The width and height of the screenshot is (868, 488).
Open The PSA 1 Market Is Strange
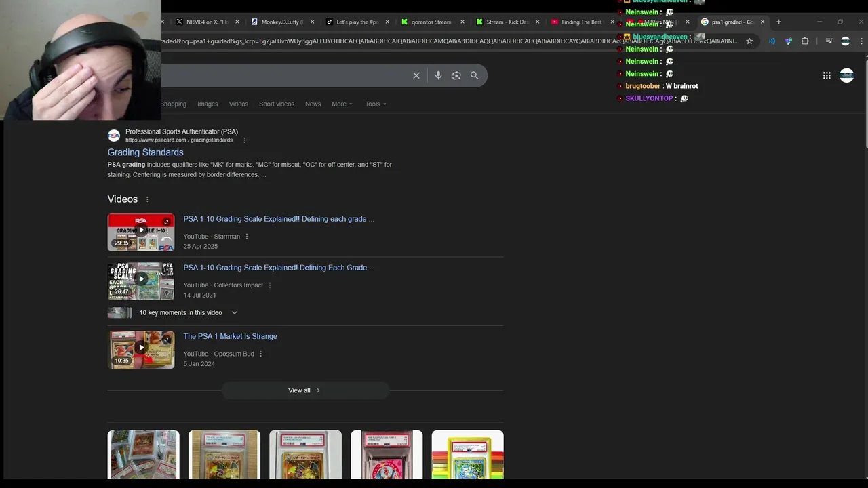tap(230, 336)
